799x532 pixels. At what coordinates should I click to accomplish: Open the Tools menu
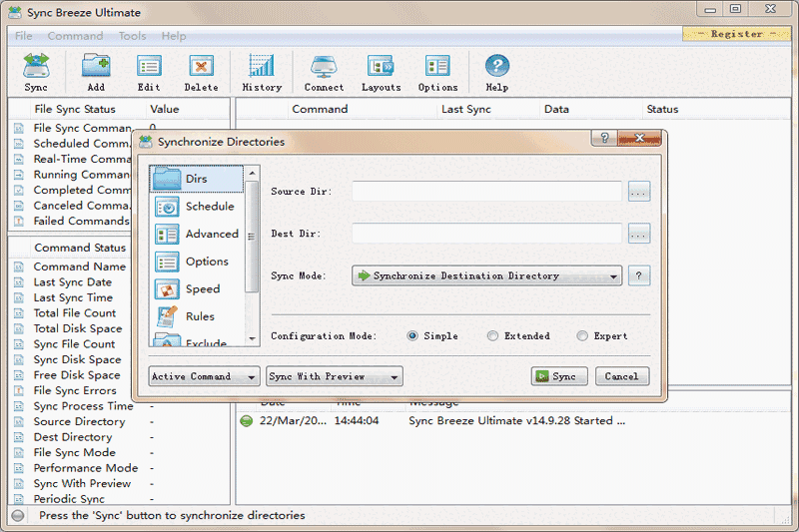pos(133,36)
